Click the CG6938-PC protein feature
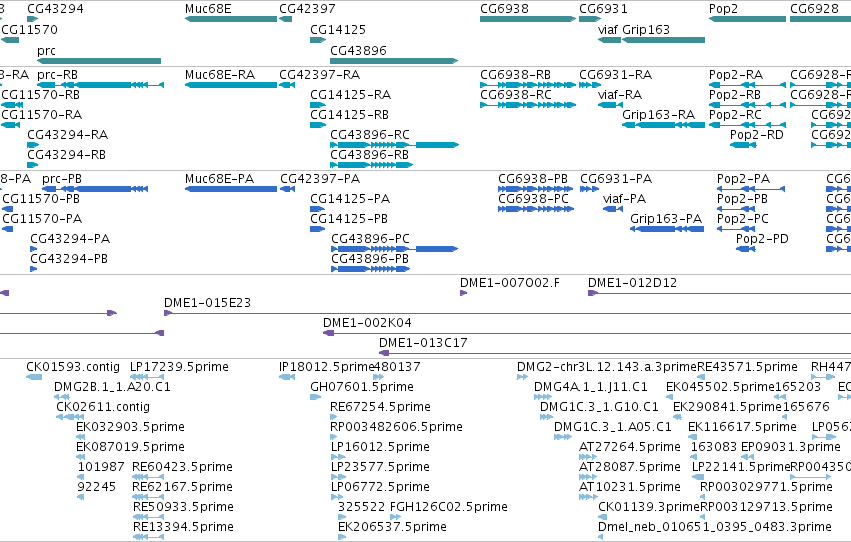The width and height of the screenshot is (851, 542). (536, 209)
